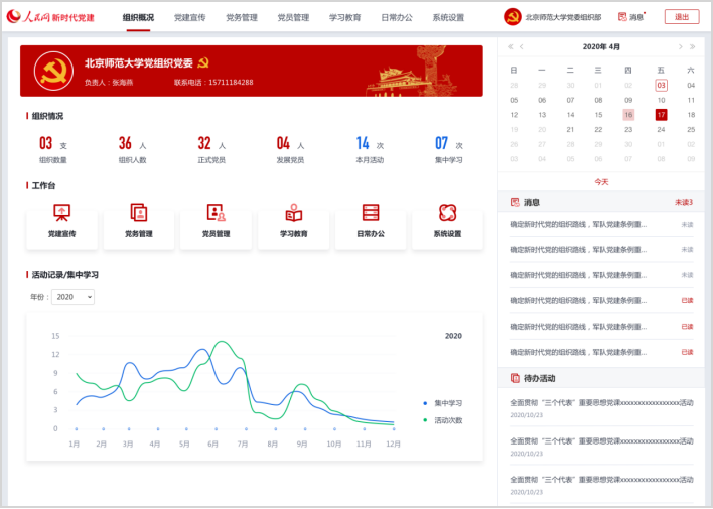The image size is (713, 509).
Task: Select calendar date 24
Action: coord(661,130)
